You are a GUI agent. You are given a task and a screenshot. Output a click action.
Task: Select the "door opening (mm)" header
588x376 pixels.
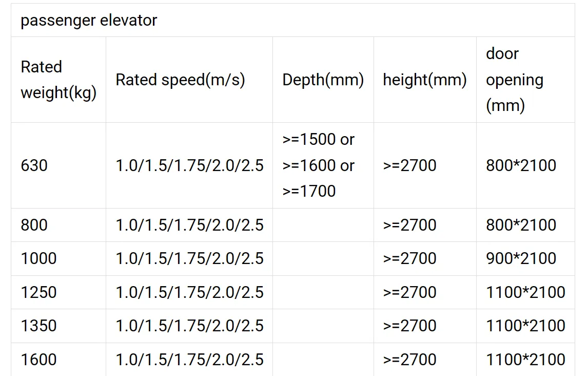pos(515,80)
